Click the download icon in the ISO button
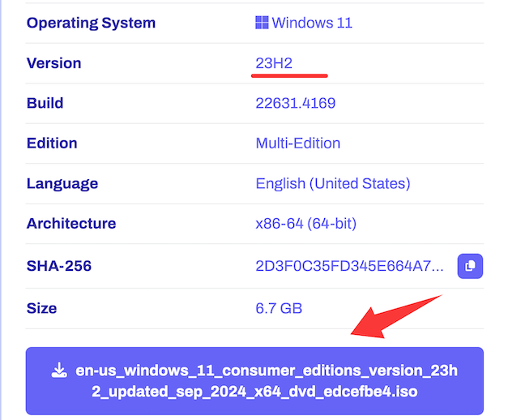 [59, 371]
